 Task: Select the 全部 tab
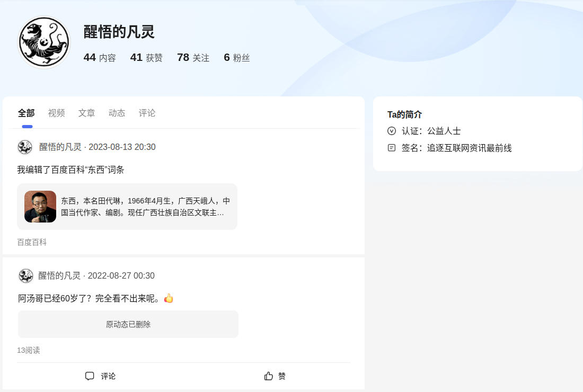pyautogui.click(x=26, y=113)
